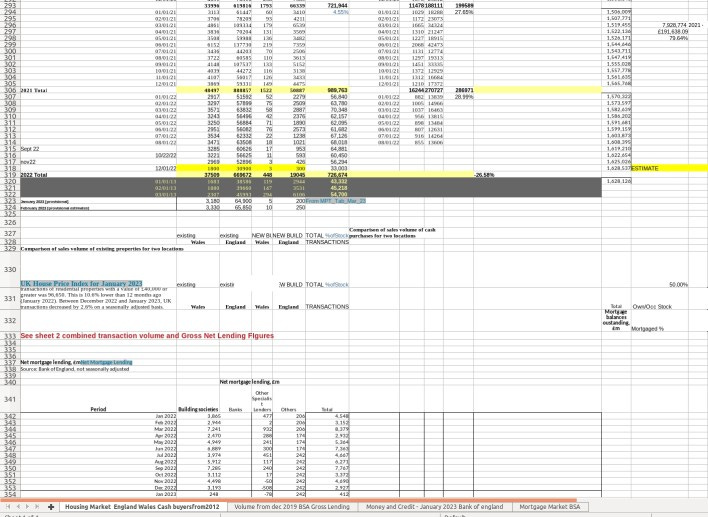Click the Period column header cell
The image size is (708, 517).
click(x=98, y=409)
